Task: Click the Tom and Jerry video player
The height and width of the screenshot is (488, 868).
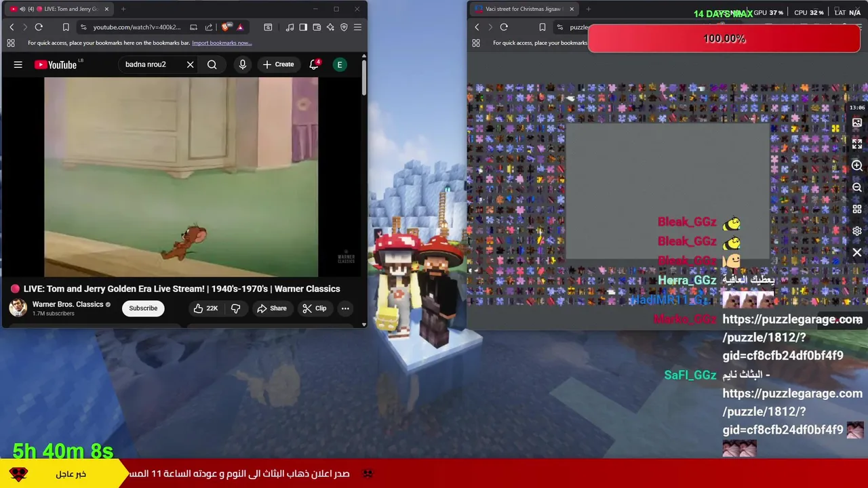Action: (x=181, y=177)
